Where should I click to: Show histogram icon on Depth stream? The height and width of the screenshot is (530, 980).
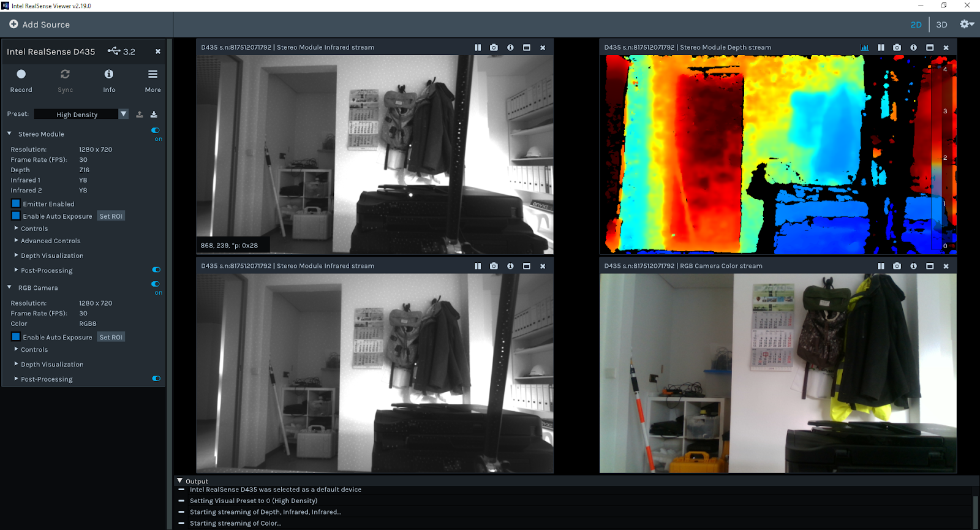point(864,48)
